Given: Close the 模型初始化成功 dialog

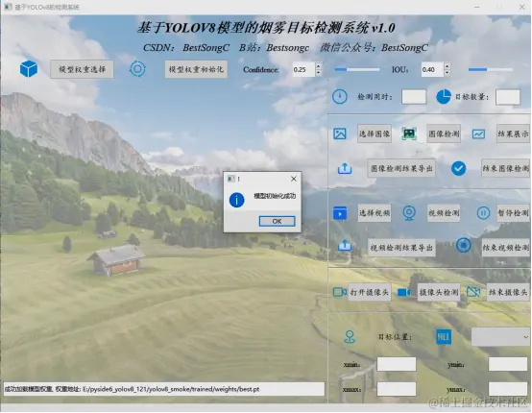Looking at the screenshot, I should click(x=294, y=179).
